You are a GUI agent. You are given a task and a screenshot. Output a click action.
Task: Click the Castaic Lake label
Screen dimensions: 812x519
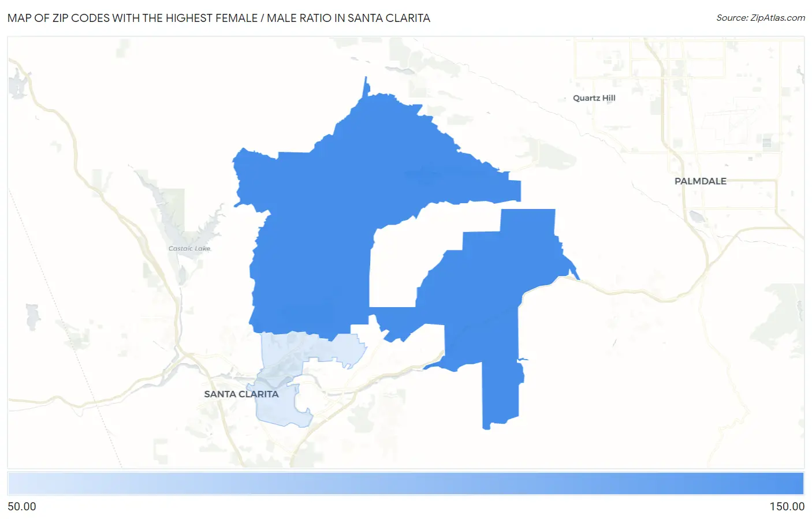189,249
